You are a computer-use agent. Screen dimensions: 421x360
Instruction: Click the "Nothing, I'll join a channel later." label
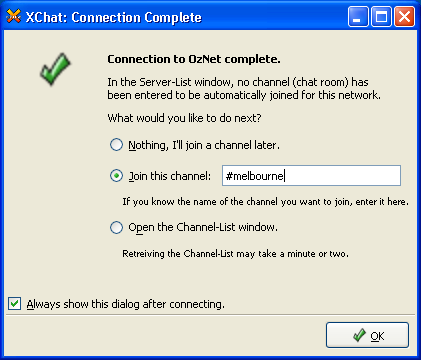204,145
